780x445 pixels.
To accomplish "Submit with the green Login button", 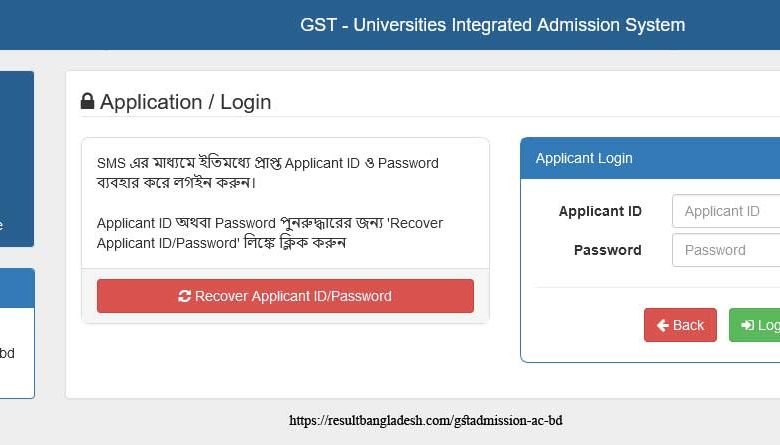I will tap(758, 325).
